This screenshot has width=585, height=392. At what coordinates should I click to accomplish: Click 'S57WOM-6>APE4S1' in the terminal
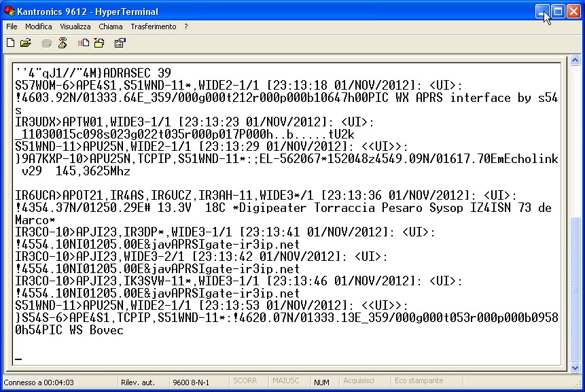[66, 85]
